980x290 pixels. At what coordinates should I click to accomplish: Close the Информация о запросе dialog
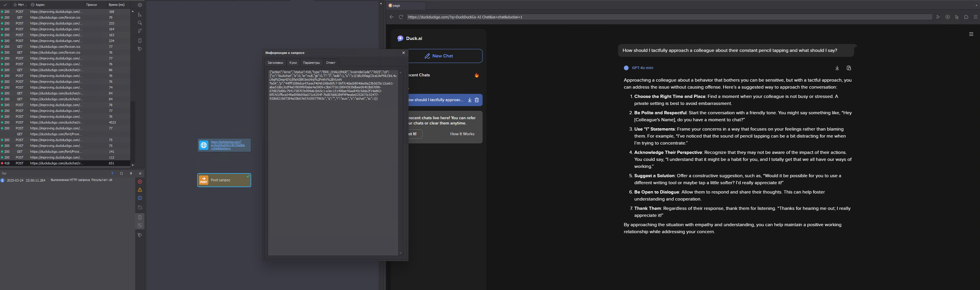click(404, 53)
